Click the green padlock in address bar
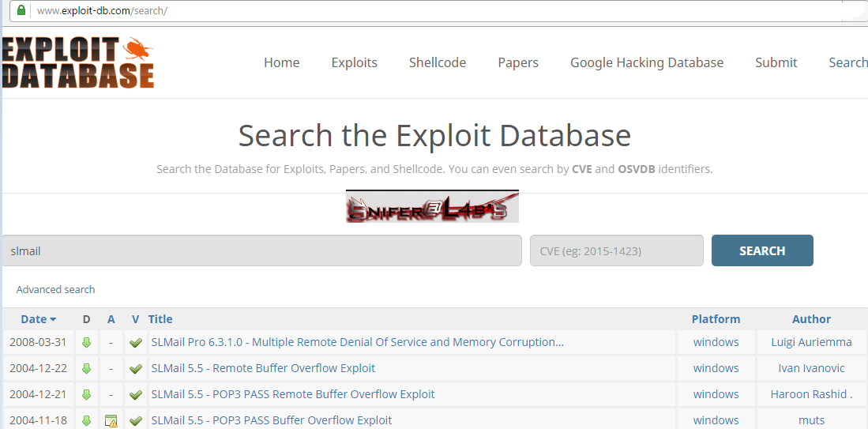 21,10
